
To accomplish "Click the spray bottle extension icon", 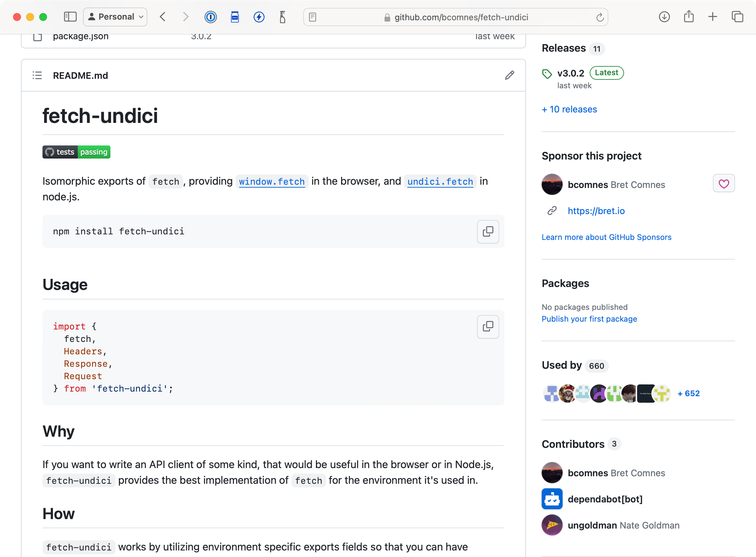I will pyautogui.click(x=282, y=17).
